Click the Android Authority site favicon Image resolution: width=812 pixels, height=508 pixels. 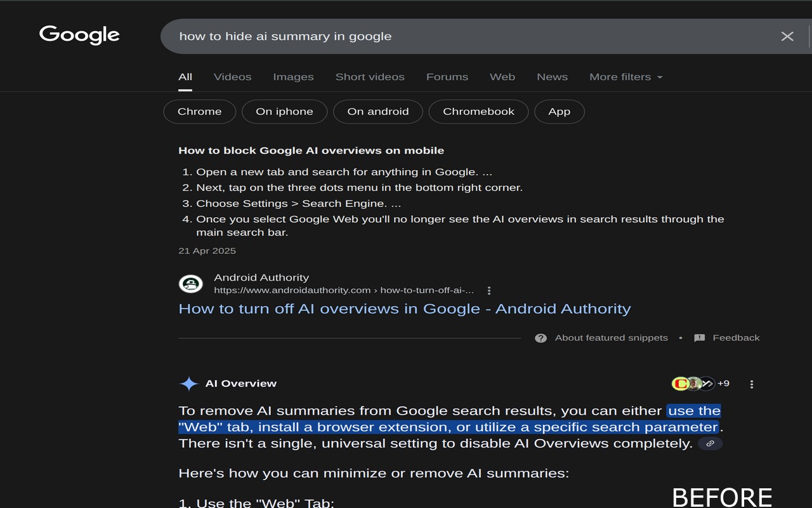(191, 284)
